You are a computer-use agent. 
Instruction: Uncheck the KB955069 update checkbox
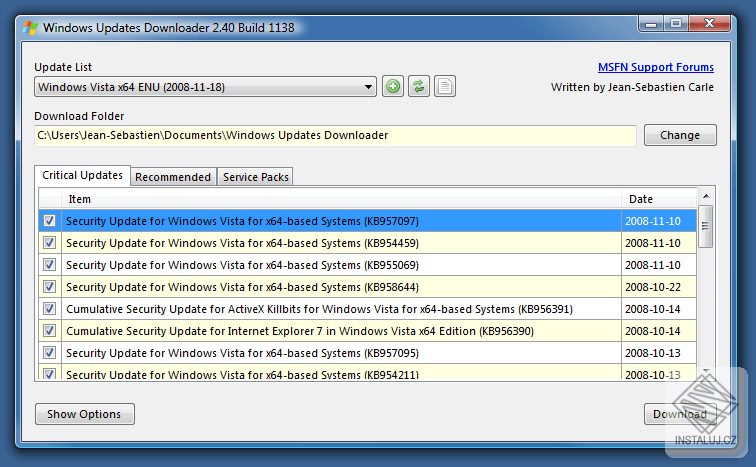pyautogui.click(x=49, y=265)
